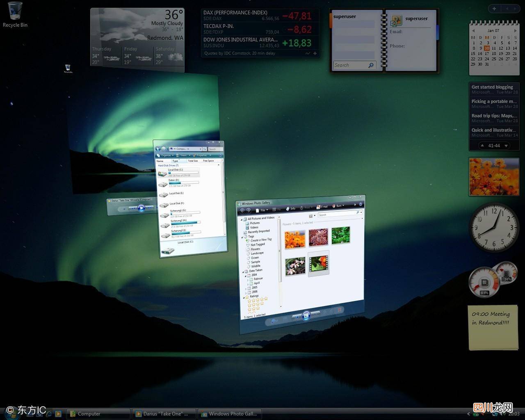The image size is (525, 420).
Task: Select Local Disk (C:) drive icon in the drive list
Action: point(162,173)
